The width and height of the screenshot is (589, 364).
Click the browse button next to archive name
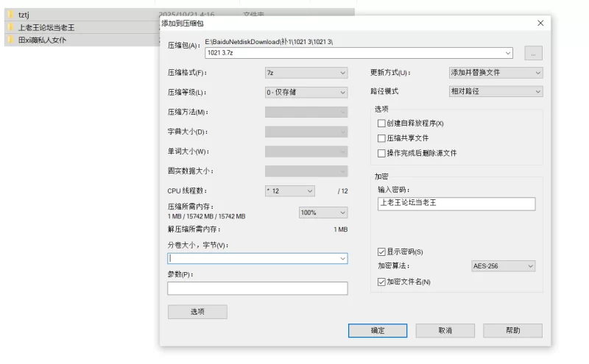tap(533, 53)
